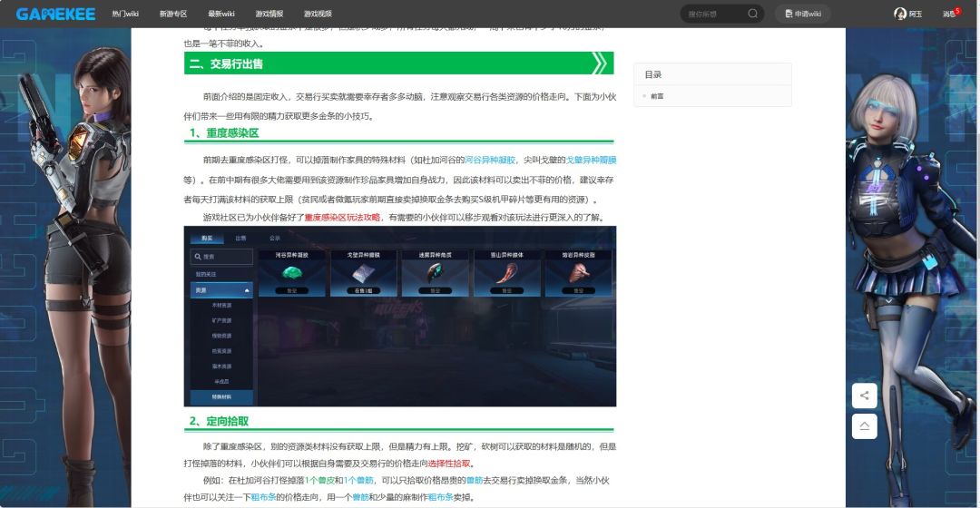Click the 搜索 field in the trading panel
980x508 pixels.
tap(222, 256)
